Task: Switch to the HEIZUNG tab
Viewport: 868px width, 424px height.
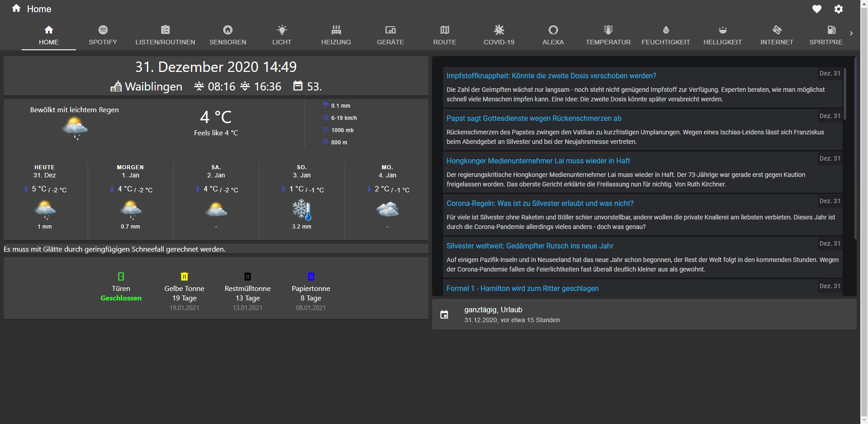Action: click(336, 35)
